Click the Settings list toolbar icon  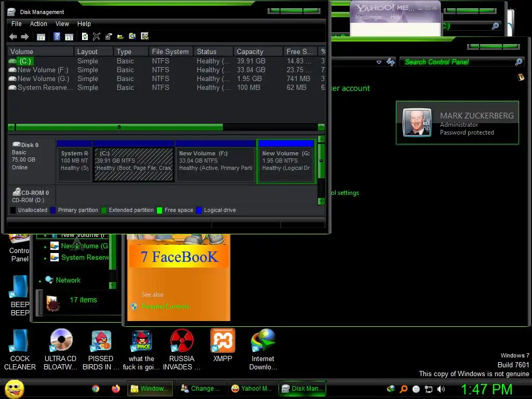(145, 36)
